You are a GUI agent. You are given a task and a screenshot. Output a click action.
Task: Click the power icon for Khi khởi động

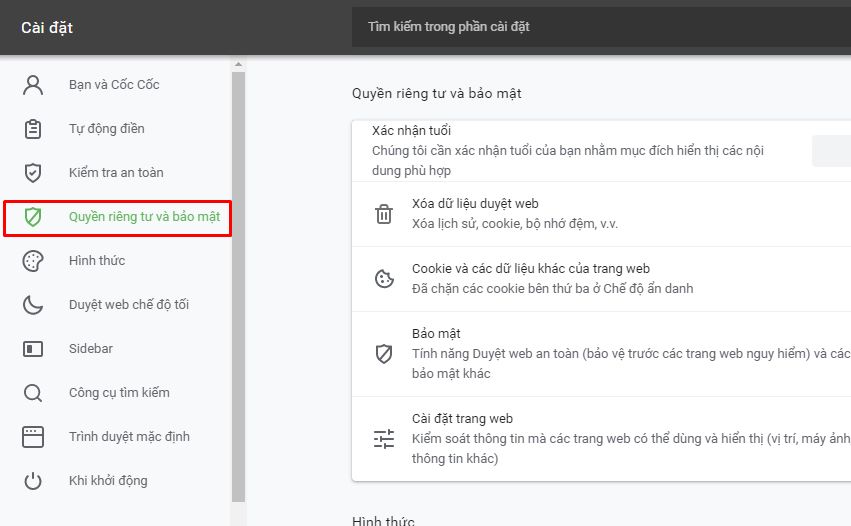pos(33,481)
